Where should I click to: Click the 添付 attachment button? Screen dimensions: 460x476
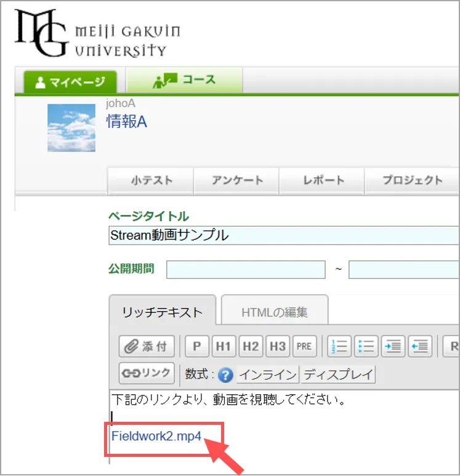[x=147, y=347]
